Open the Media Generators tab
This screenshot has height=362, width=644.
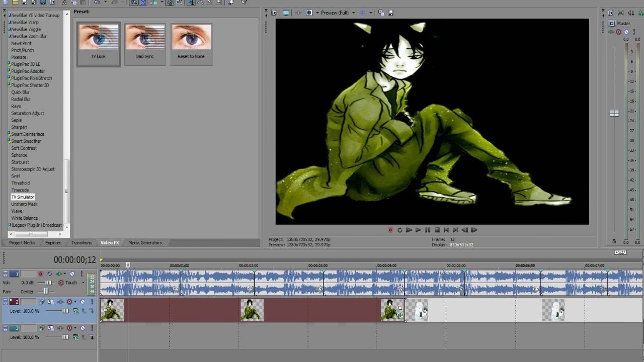point(145,243)
